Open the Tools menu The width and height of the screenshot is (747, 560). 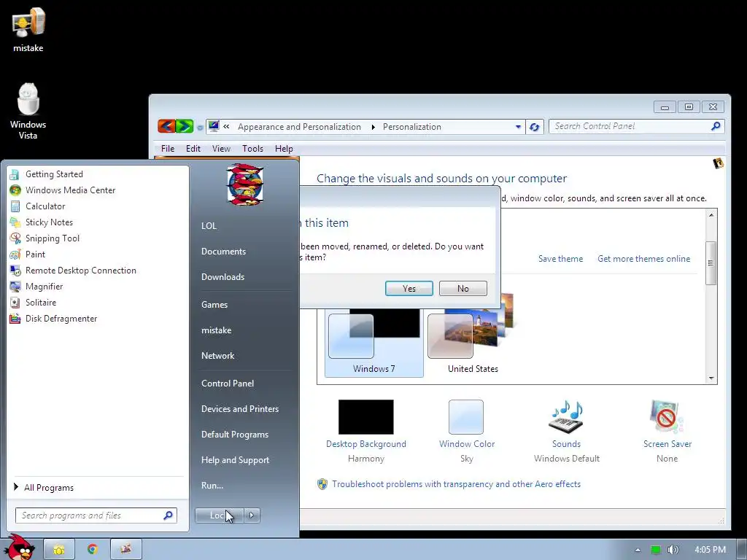point(252,149)
